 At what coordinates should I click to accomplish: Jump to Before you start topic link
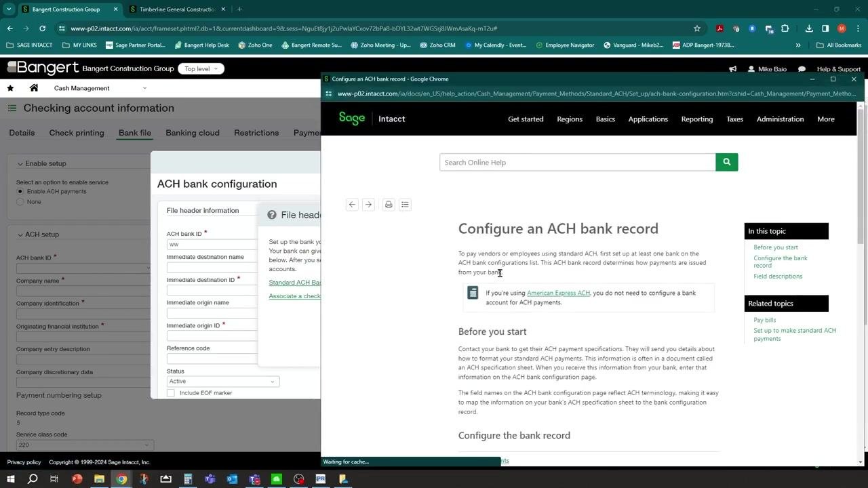click(775, 247)
